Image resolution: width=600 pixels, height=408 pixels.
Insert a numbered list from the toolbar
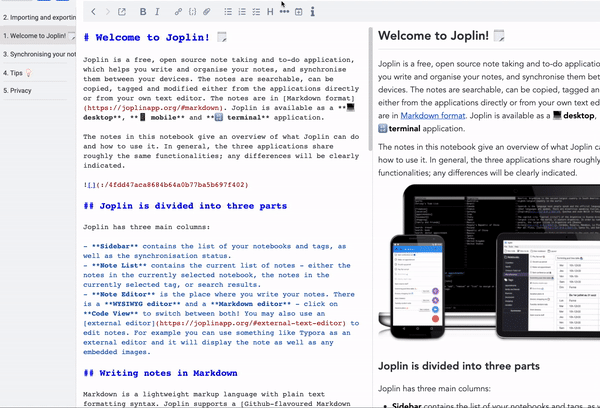[x=242, y=12]
